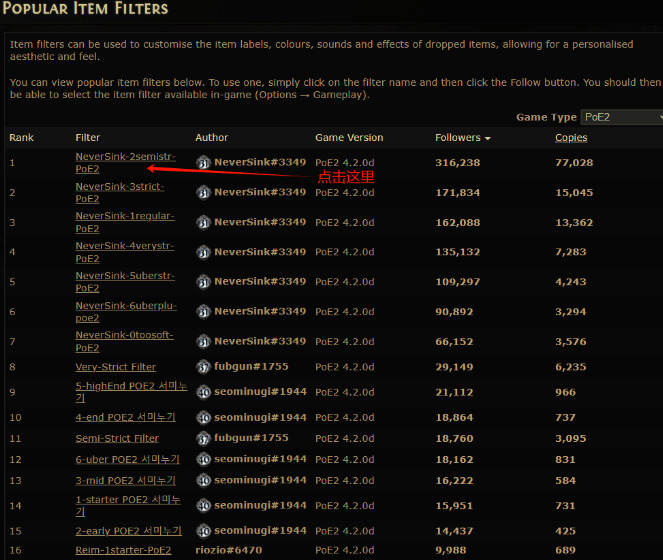Click NeverSink badge icon in rank 1 row
663x560 pixels.
(203, 163)
